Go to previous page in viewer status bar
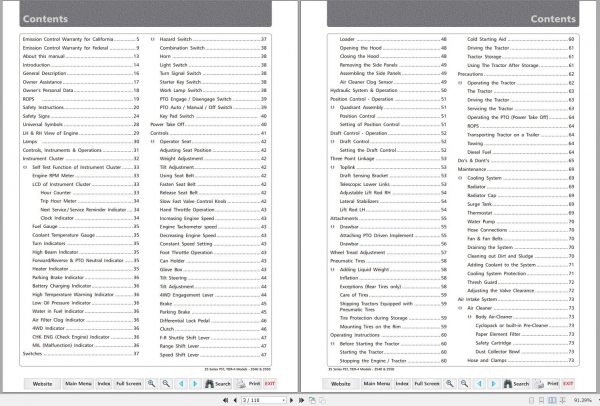Viewport: 600px width, 406px height. pyautogui.click(x=235, y=400)
